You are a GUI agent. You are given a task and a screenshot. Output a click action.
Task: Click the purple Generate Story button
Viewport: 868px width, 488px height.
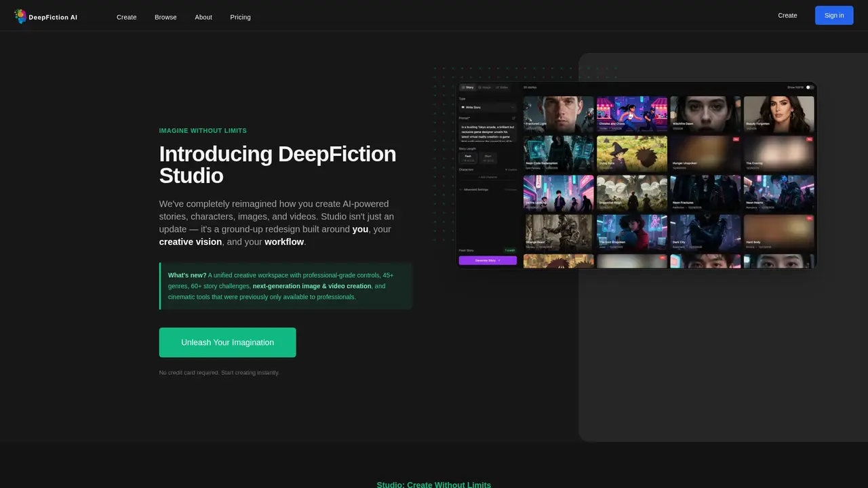tap(488, 260)
